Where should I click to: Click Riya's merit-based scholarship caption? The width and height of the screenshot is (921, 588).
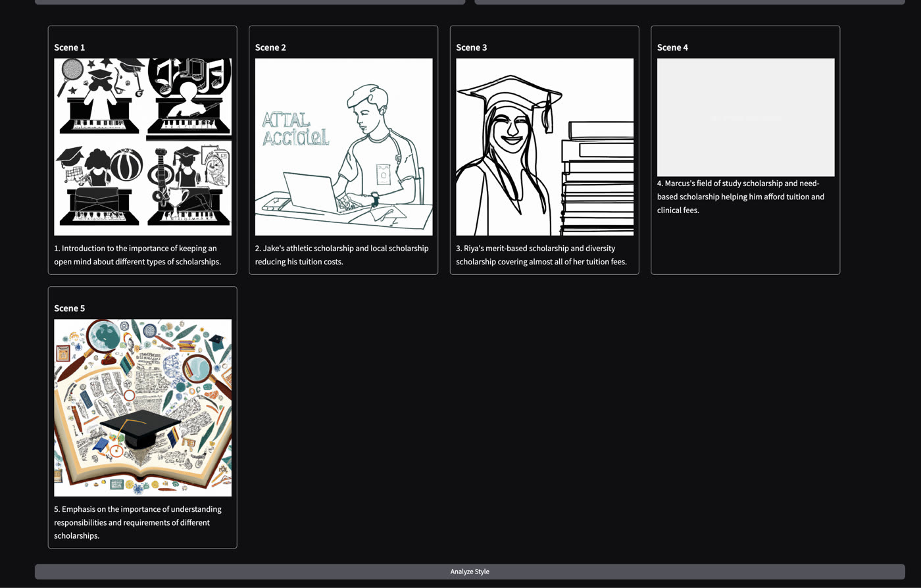tap(541, 255)
